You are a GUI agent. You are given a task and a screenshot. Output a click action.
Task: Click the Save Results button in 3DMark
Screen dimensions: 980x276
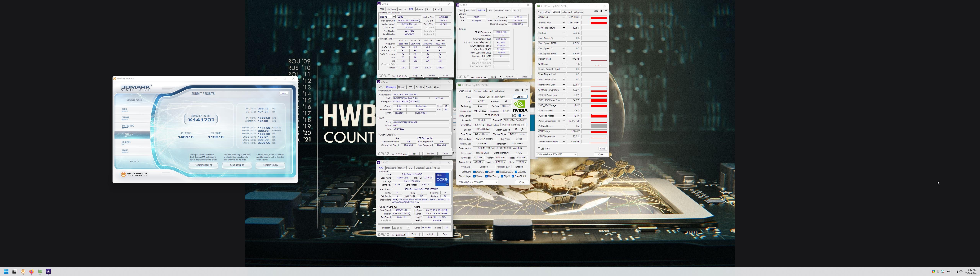tap(237, 165)
